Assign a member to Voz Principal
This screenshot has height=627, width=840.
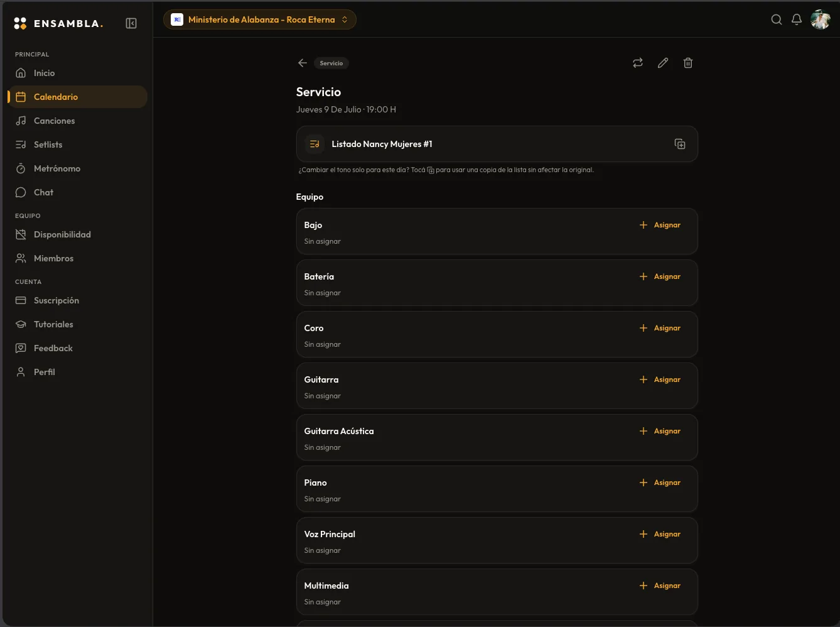[x=660, y=534]
